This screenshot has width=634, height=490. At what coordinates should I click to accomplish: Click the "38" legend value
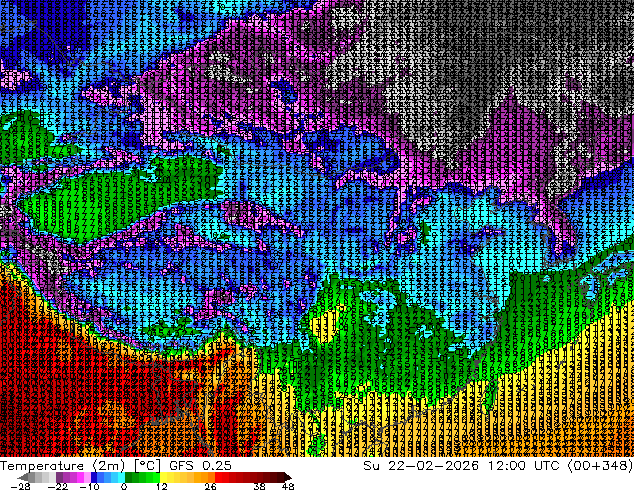pyautogui.click(x=259, y=486)
